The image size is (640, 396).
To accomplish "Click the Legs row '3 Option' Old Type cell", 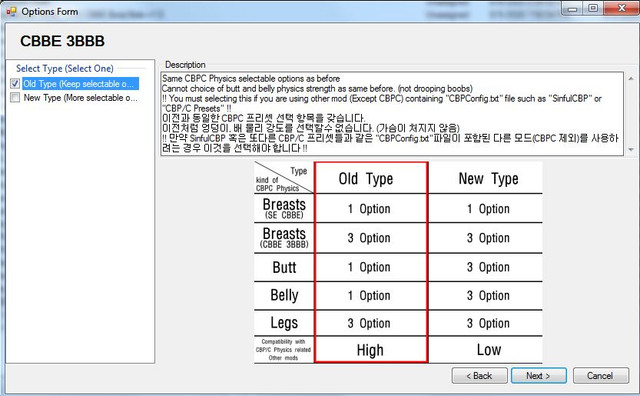I will tap(369, 323).
